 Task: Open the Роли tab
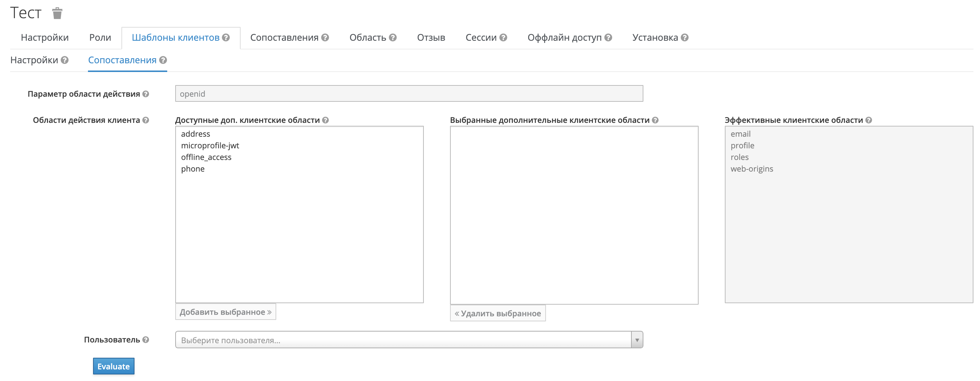(100, 38)
